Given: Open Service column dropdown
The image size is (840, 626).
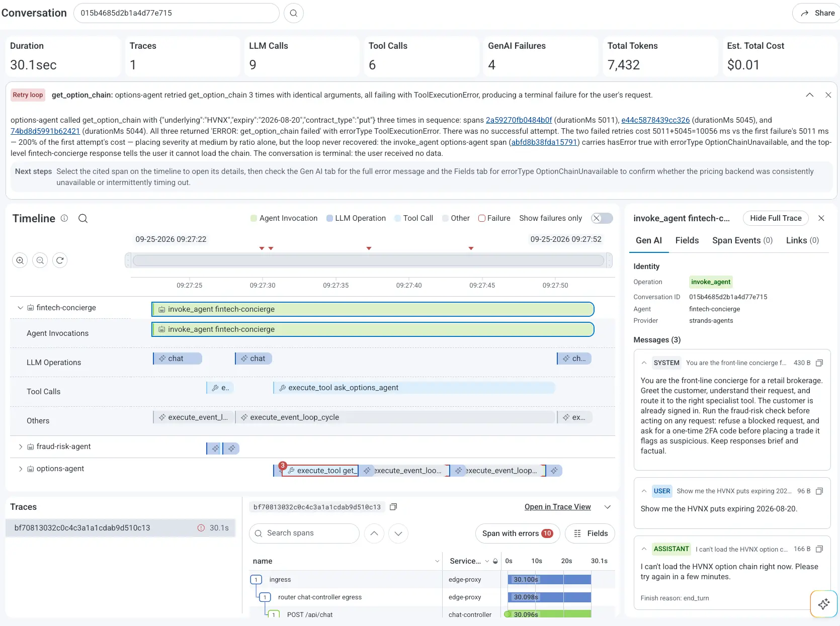Looking at the screenshot, I should click(487, 561).
